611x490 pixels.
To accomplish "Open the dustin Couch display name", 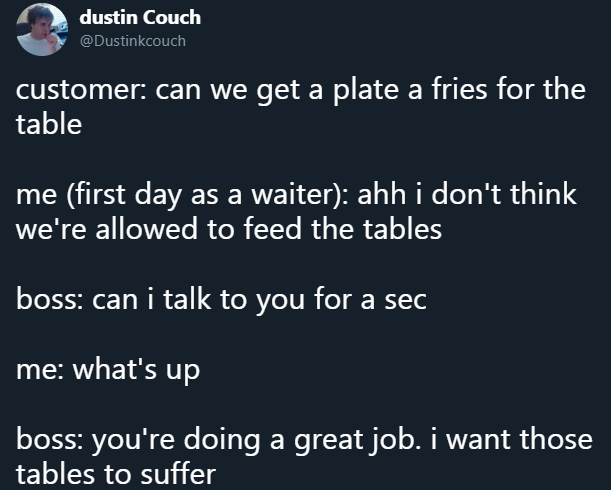I will pos(139,18).
